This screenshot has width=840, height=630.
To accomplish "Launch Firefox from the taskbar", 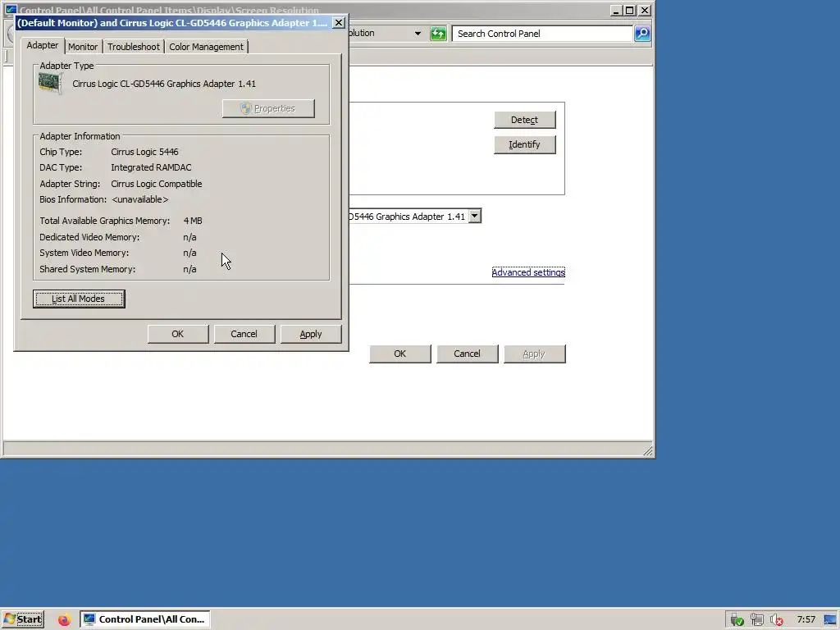I will [x=64, y=620].
